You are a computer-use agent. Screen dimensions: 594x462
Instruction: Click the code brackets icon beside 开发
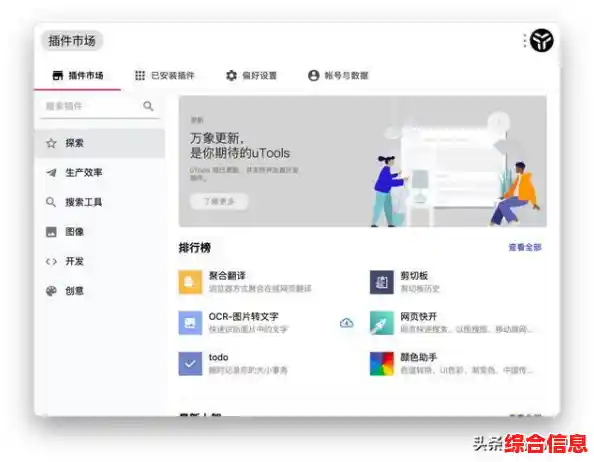pyautogui.click(x=51, y=261)
